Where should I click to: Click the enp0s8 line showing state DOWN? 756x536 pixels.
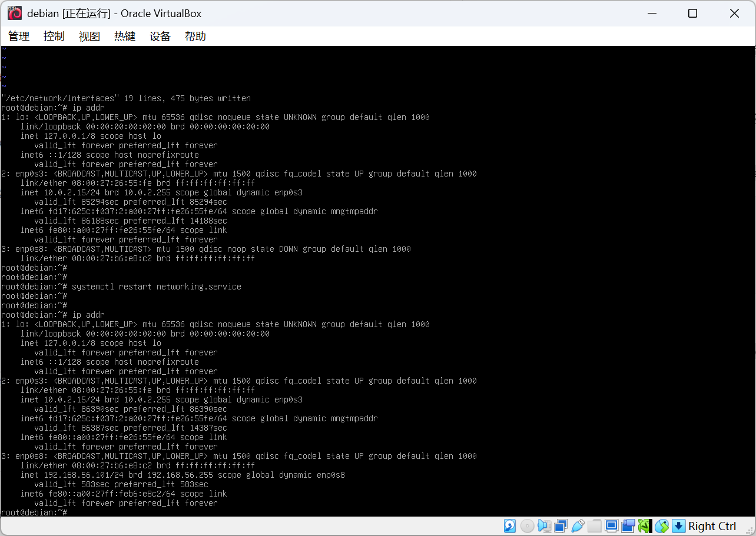(206, 249)
